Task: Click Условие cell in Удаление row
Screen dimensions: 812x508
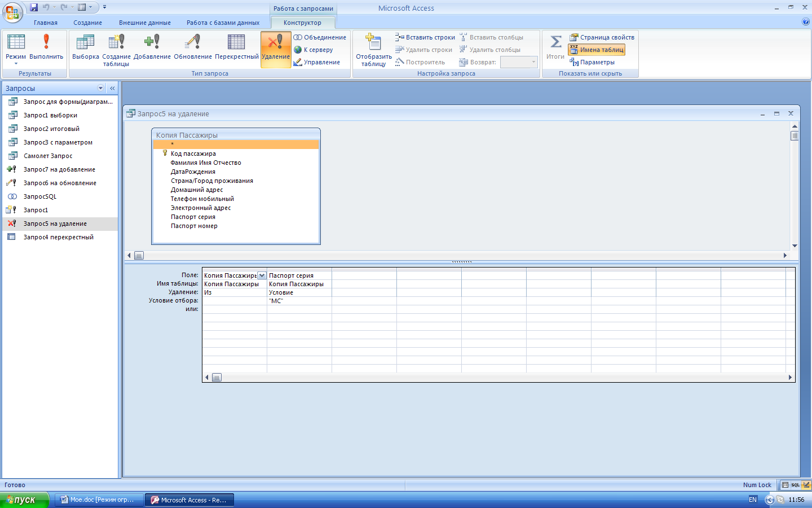Action: (299, 292)
